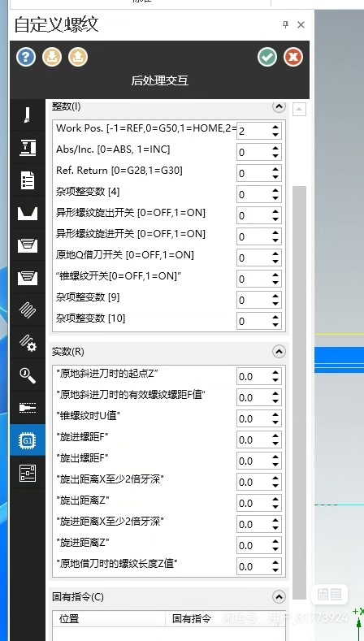Click the blue help question mark icon
Viewport: 364px width, 641px height.
[x=26, y=57]
